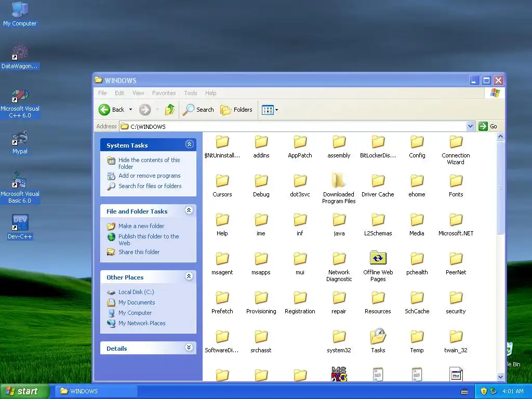Select the system32 folder

coord(339,342)
